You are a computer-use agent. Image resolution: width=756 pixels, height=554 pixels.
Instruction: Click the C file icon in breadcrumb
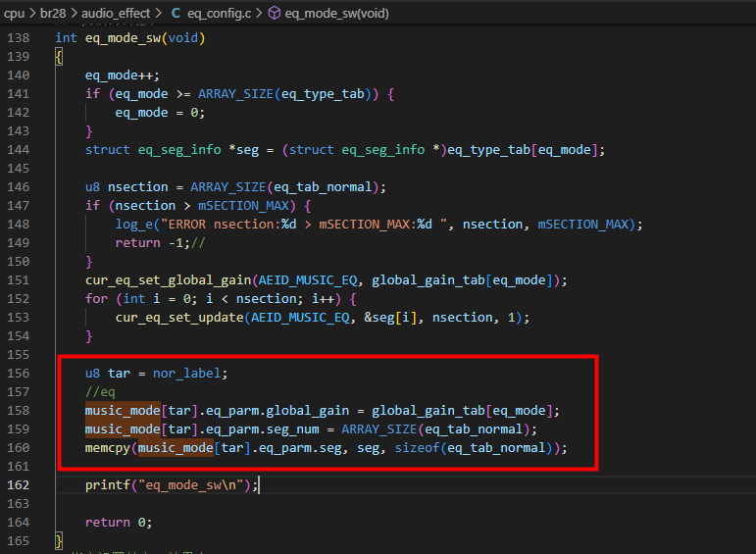click(176, 13)
